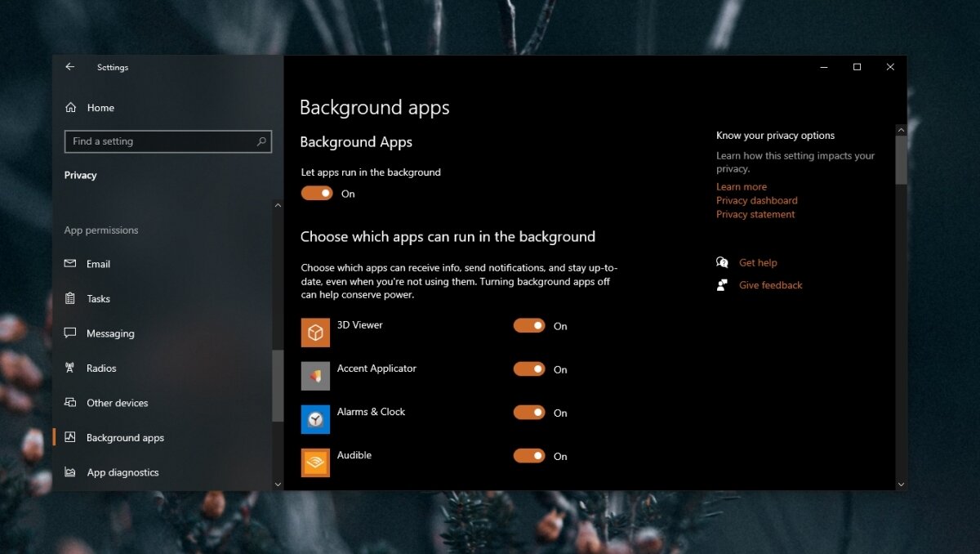This screenshot has width=980, height=554.
Task: Click the Audible app icon
Action: click(x=315, y=462)
